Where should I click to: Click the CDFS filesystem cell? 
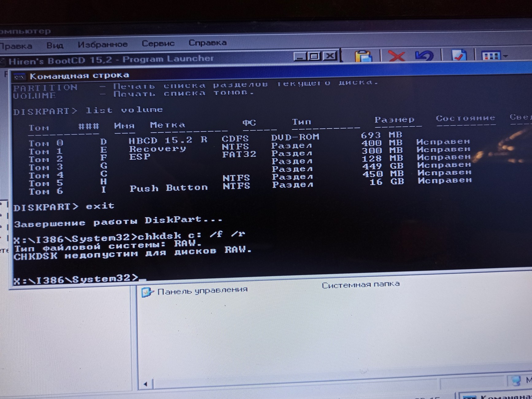pos(235,139)
